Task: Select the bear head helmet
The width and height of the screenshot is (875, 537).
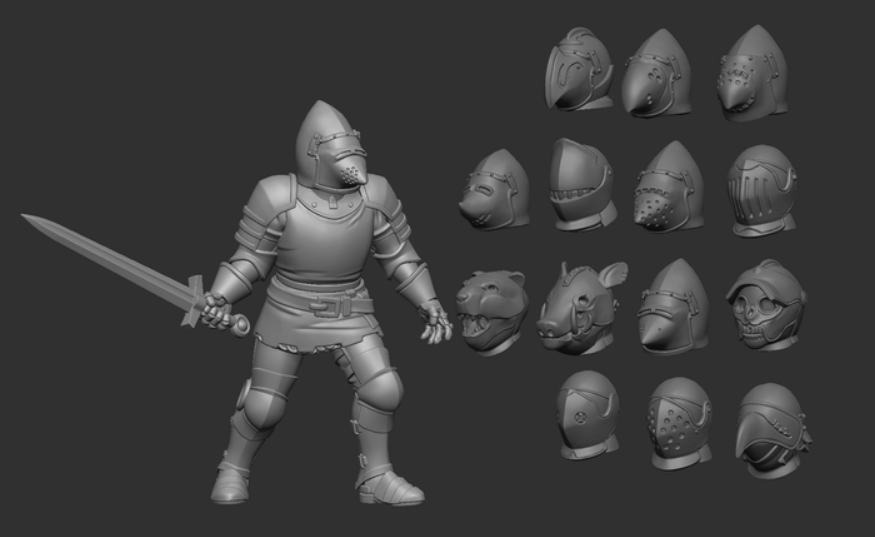Action: [x=491, y=310]
